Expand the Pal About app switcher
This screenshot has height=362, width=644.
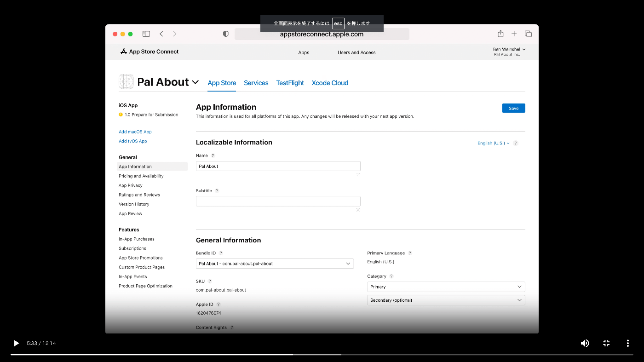(x=195, y=82)
